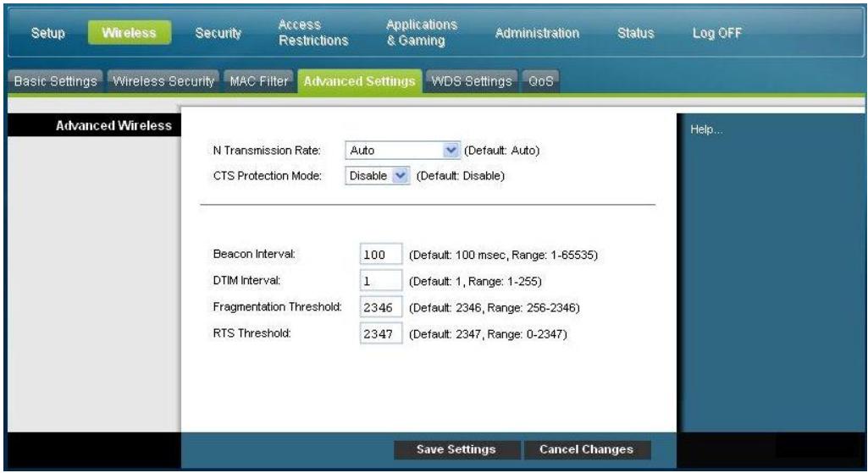This screenshot has height=473, width=868.
Task: Click 'Default: 2347, Range: 0-2347' text
Action: (x=488, y=334)
